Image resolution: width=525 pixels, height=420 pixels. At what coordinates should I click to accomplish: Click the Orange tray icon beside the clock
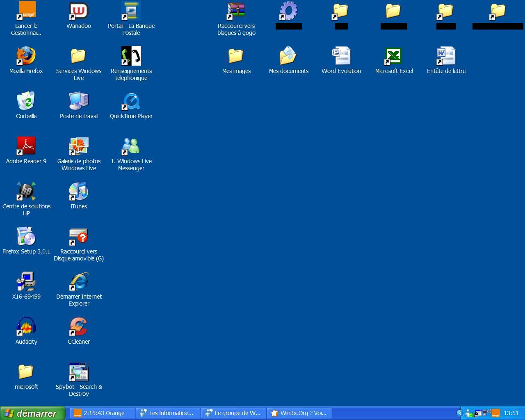[x=496, y=413]
